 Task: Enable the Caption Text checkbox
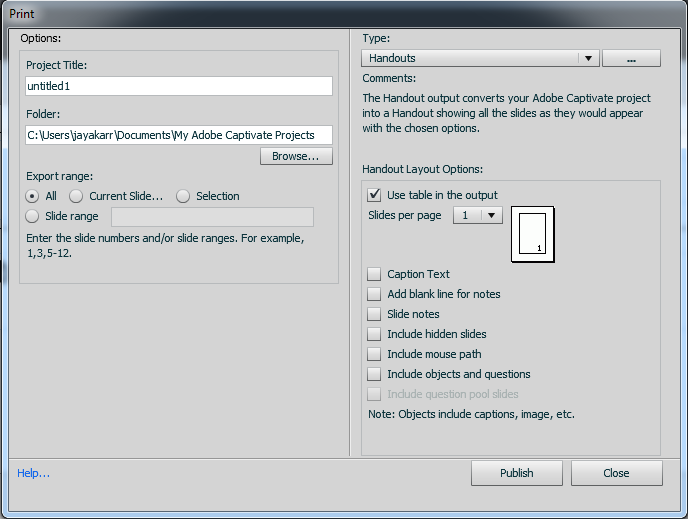click(x=374, y=274)
